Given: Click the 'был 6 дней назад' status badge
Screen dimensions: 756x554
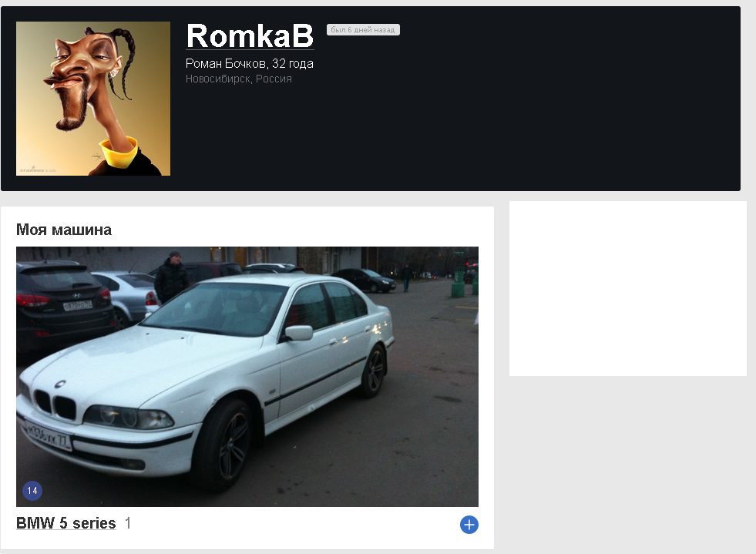Looking at the screenshot, I should pyautogui.click(x=363, y=30).
